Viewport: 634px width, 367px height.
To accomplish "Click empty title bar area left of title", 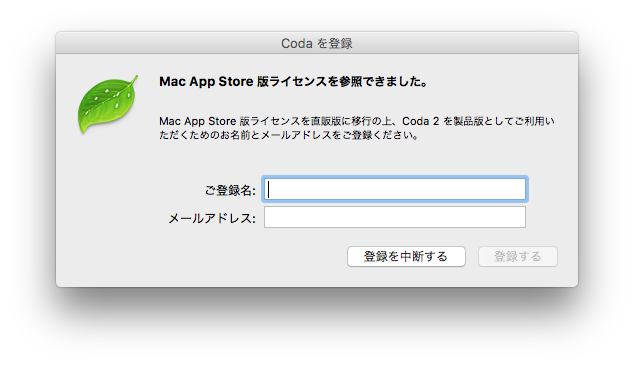I will (162, 43).
